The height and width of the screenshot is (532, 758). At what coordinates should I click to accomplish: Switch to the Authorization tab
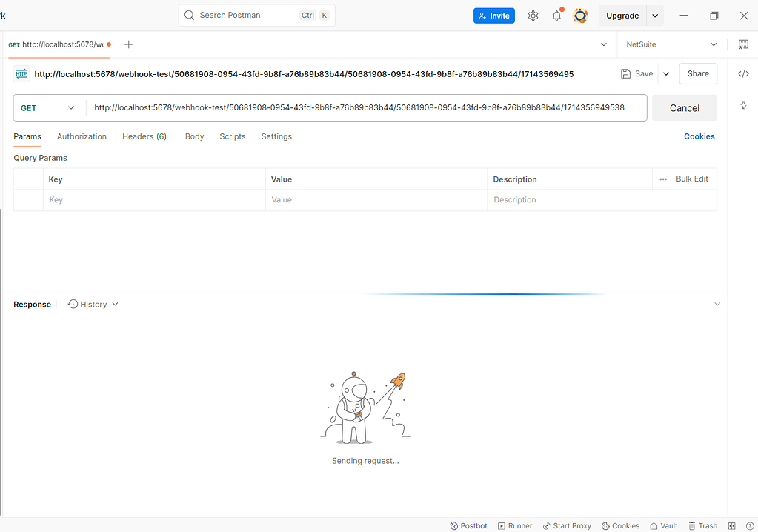pyautogui.click(x=82, y=136)
